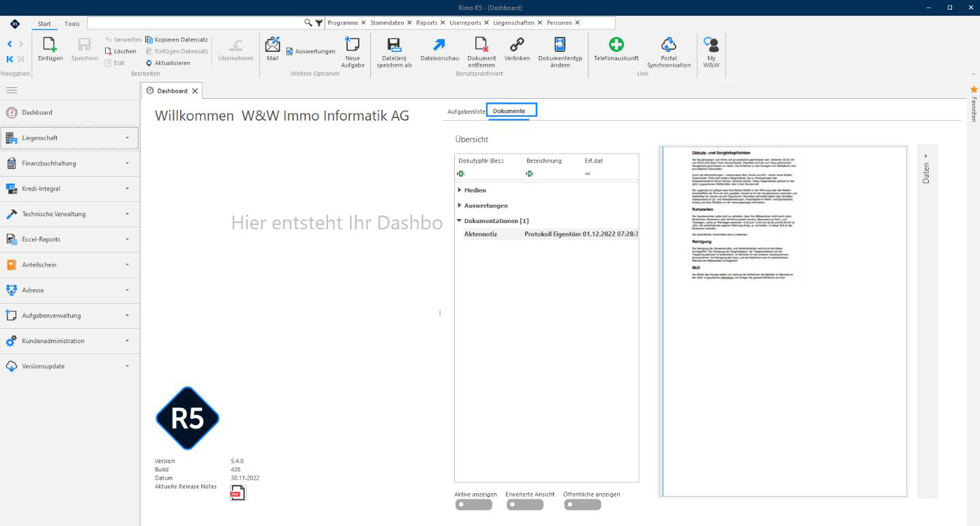Click the Verlinken chain icon

pos(517,44)
